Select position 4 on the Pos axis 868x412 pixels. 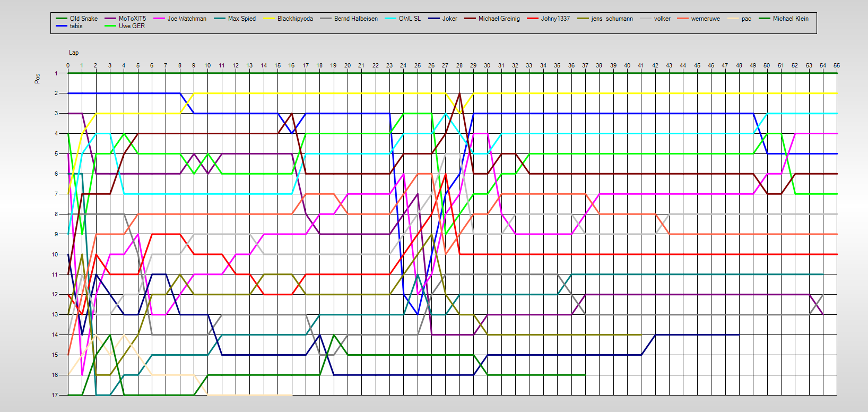click(x=56, y=134)
